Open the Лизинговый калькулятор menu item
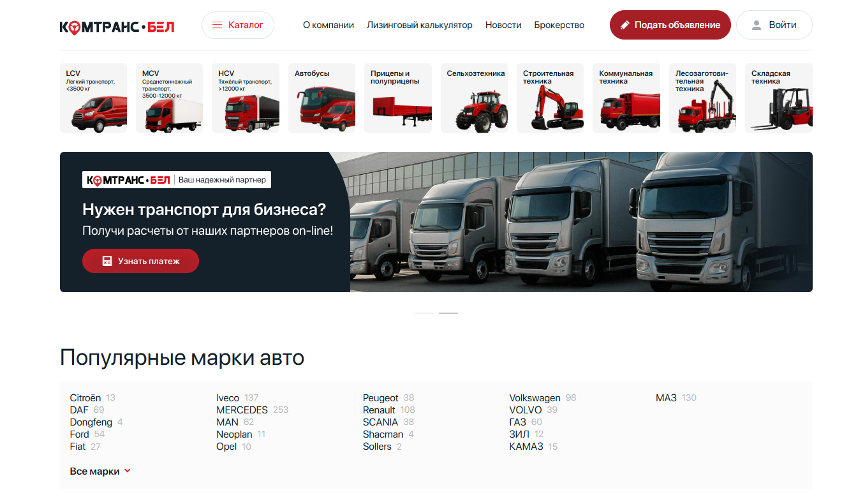Image resolution: width=865 pixels, height=504 pixels. coord(419,25)
